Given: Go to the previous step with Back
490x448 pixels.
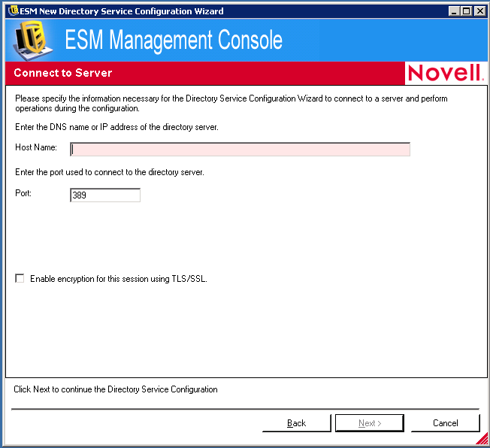Looking at the screenshot, I should [x=296, y=423].
